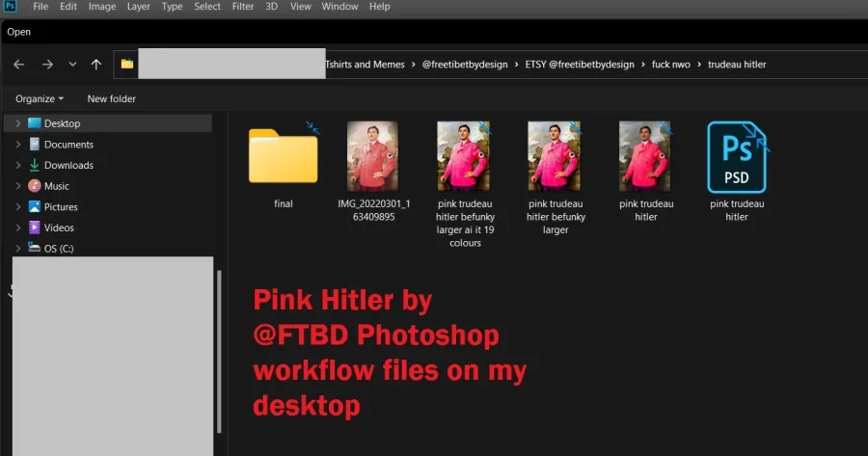Select the Documents icon in sidebar
The image size is (868, 456).
tap(35, 144)
